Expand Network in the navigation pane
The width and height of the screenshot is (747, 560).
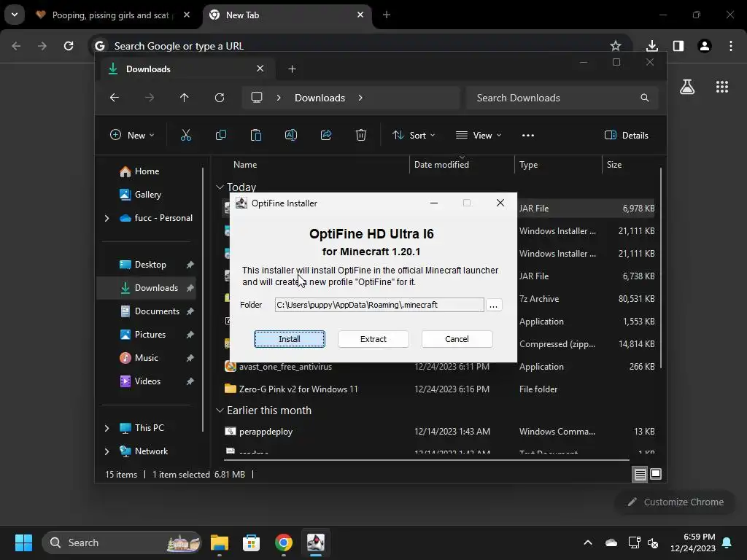[107, 451]
